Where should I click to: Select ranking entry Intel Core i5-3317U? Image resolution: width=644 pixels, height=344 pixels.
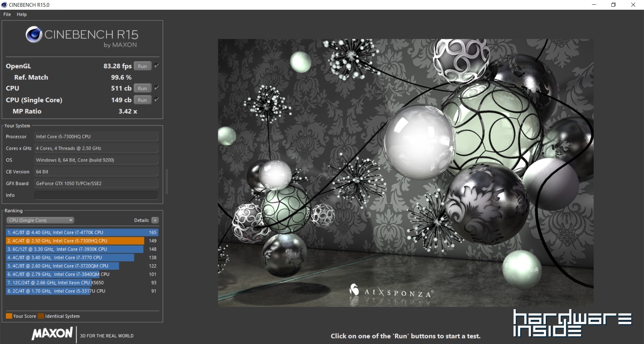[82, 291]
